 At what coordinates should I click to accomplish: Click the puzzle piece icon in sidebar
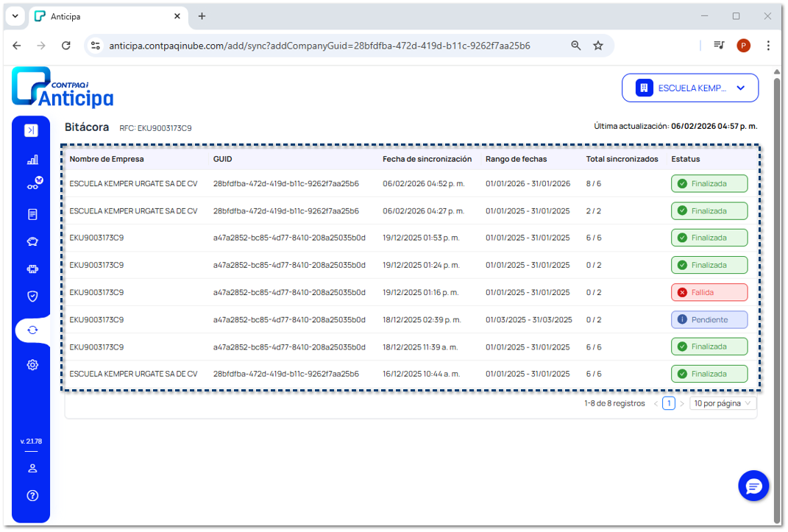click(x=32, y=269)
